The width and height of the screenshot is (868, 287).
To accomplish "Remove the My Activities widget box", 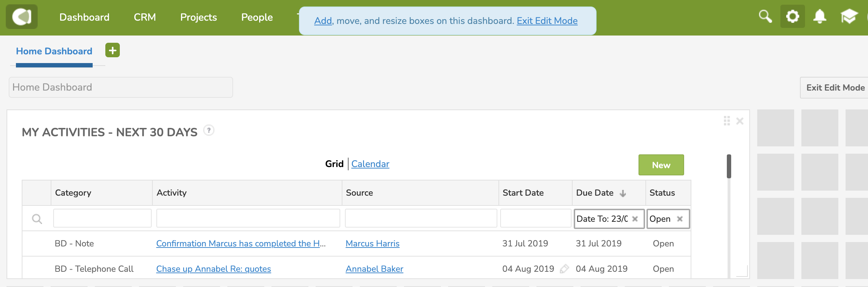I will [x=740, y=121].
